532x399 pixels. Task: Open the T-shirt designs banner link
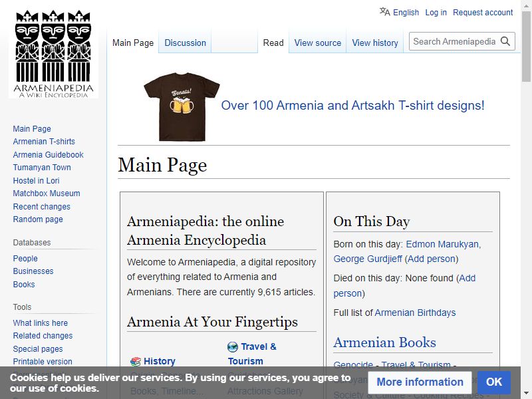tap(352, 106)
